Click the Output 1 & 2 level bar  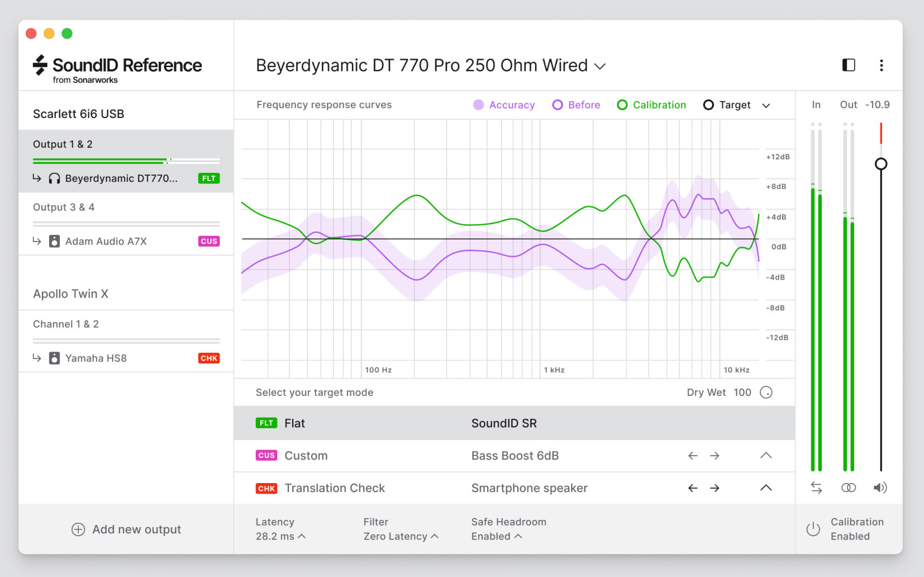click(x=126, y=161)
